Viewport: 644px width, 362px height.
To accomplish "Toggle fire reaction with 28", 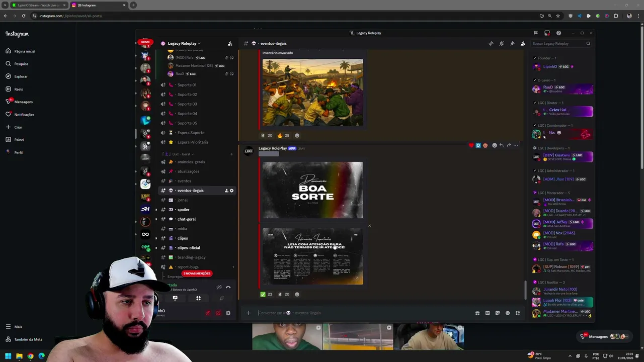I will (x=283, y=135).
